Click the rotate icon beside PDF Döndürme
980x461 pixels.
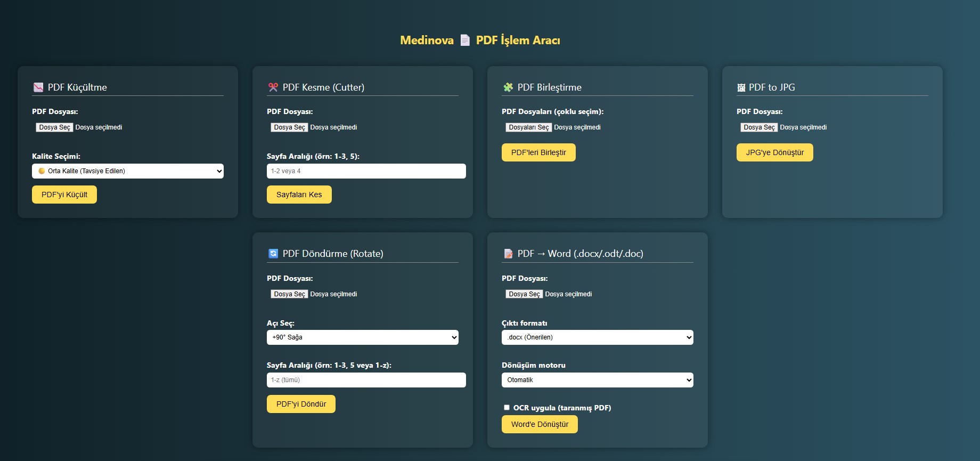(273, 254)
